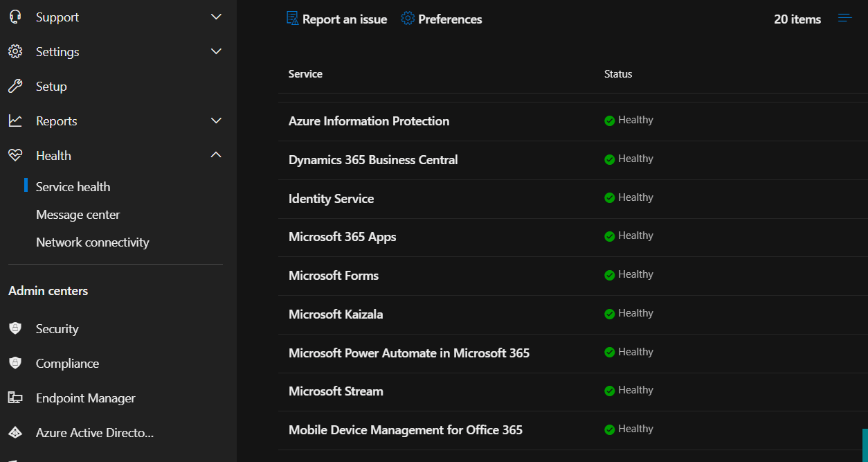The height and width of the screenshot is (462, 868).
Task: Open Microsoft Forms service details
Action: point(334,276)
